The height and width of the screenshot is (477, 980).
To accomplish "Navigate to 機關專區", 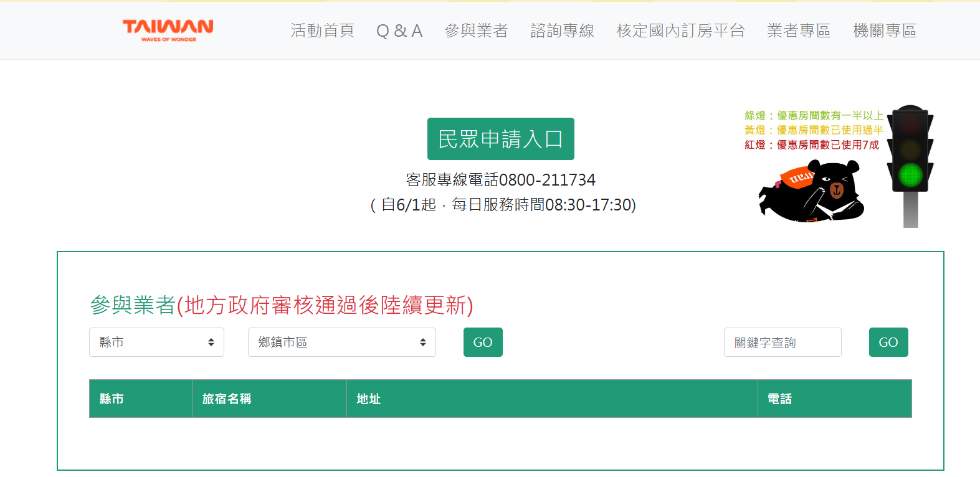I will pyautogui.click(x=885, y=31).
